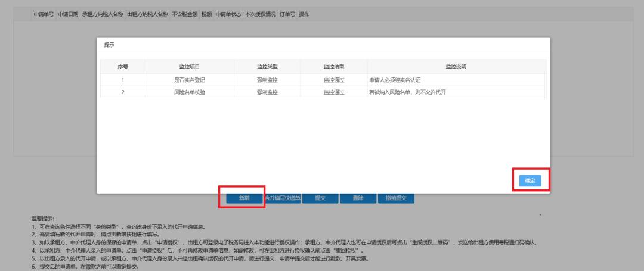Select the 若被纳入风险名单，则不允许代开 description

(408, 92)
